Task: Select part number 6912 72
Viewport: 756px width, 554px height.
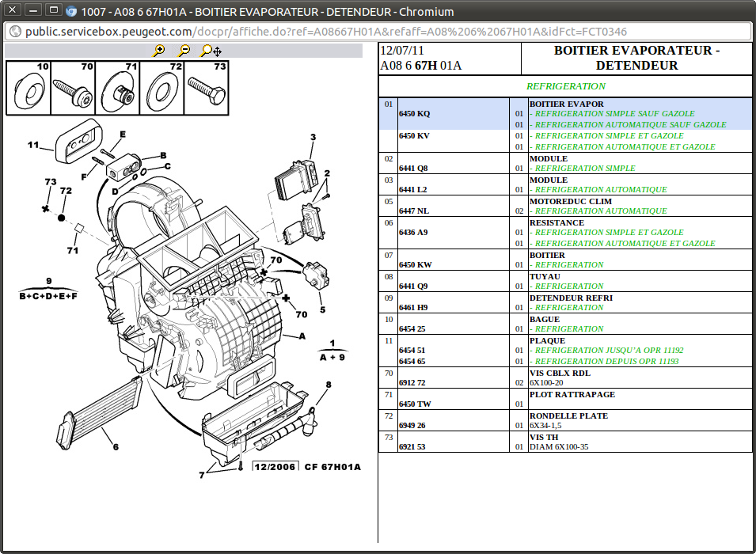Action: (x=412, y=383)
